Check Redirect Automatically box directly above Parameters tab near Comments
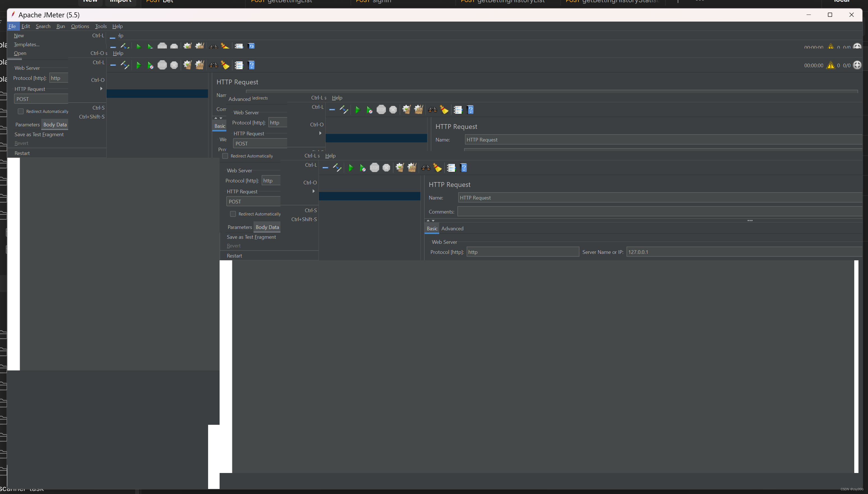The image size is (868, 494). click(233, 214)
